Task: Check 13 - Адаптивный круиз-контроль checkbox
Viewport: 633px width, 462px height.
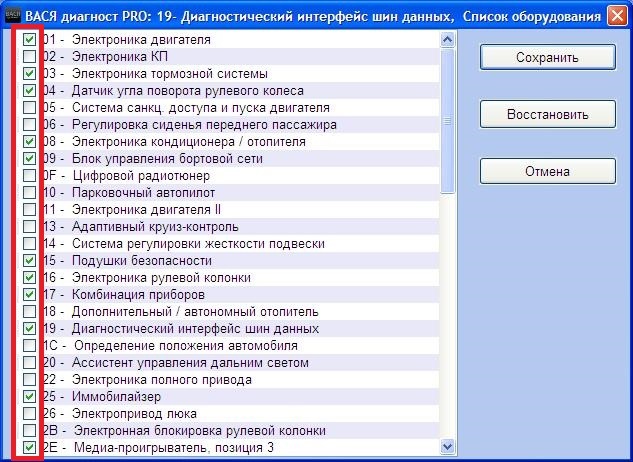Action: (29, 227)
